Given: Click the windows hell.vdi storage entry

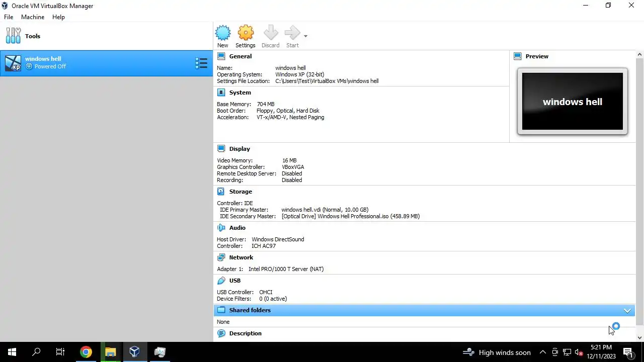Looking at the screenshot, I should [x=325, y=210].
